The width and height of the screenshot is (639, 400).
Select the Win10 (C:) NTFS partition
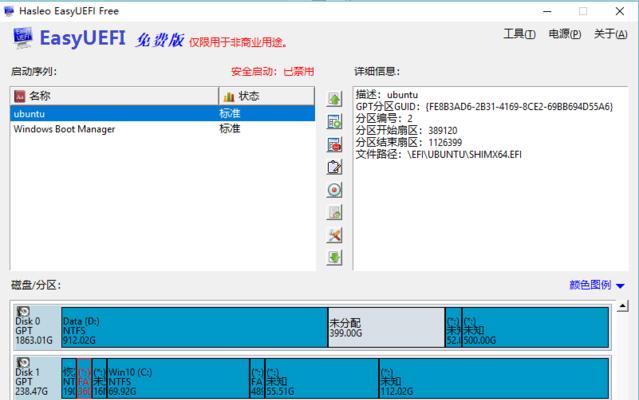pos(178,378)
